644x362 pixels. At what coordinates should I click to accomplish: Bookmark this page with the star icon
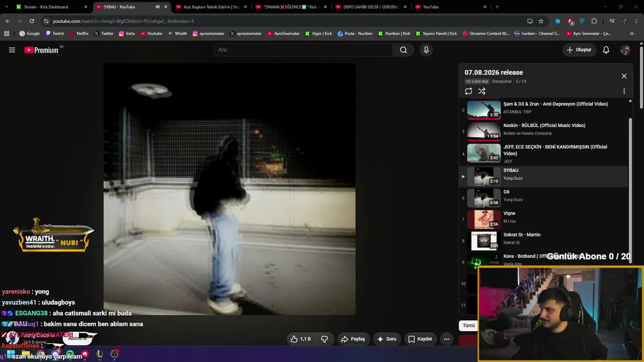pyautogui.click(x=541, y=21)
